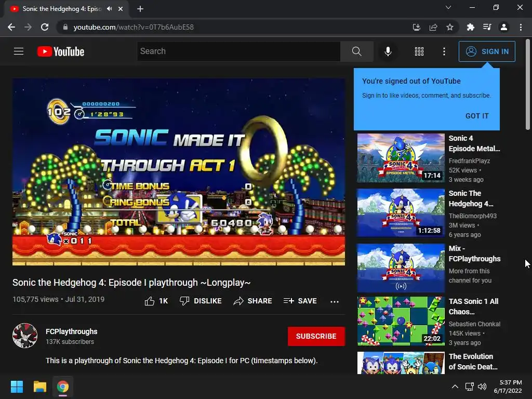The height and width of the screenshot is (399, 532).
Task: Open TAS Sonic 1 All Chaos thumbnail
Action: click(401, 321)
